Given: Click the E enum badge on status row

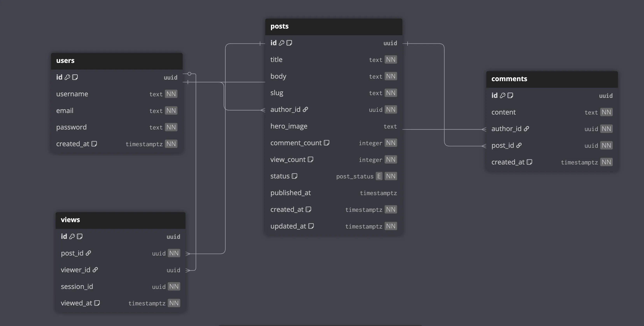Looking at the screenshot, I should click(379, 176).
